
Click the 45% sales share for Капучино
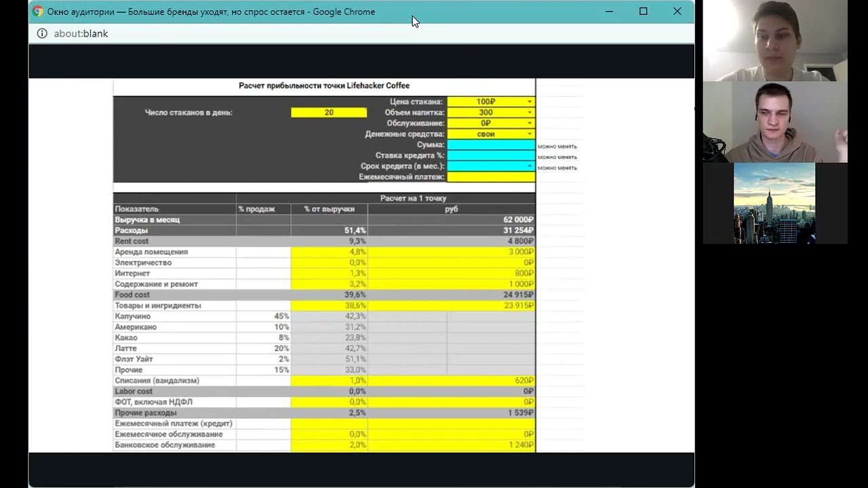(x=281, y=317)
